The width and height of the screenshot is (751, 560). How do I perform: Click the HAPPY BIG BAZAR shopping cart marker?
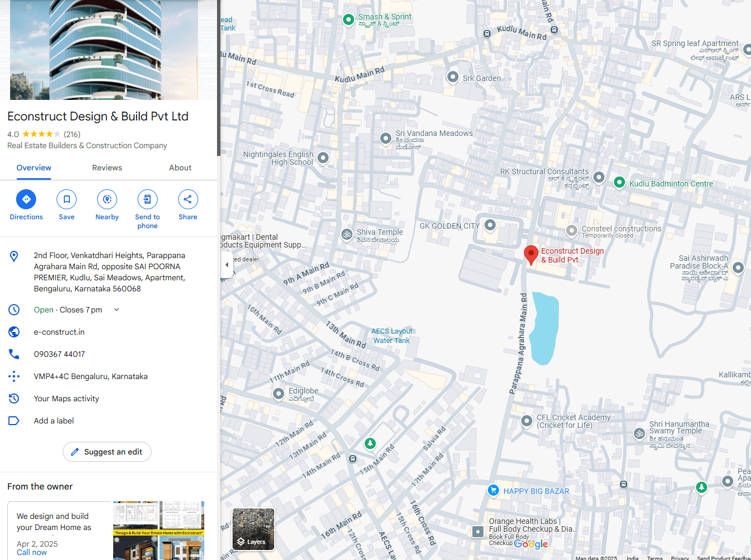[493, 491]
